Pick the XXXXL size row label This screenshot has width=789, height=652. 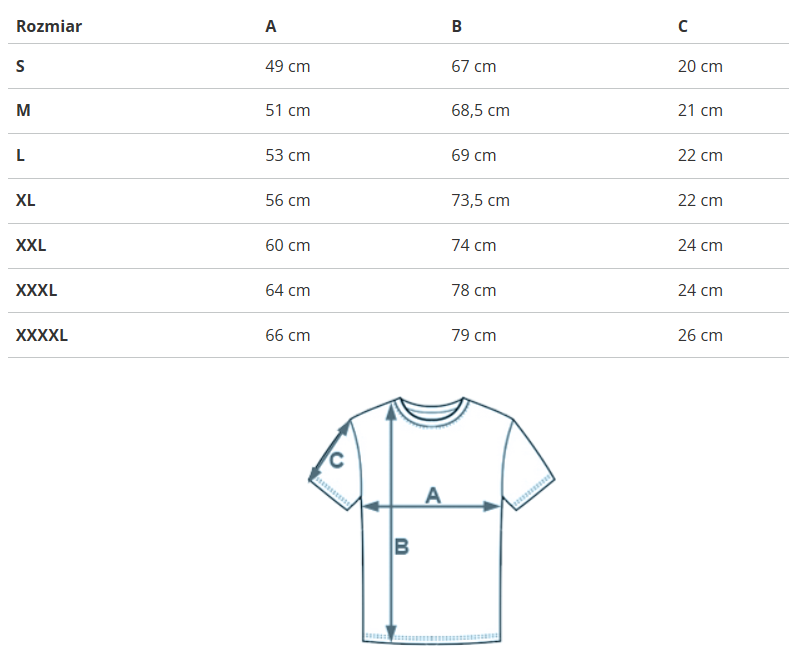tap(42, 335)
